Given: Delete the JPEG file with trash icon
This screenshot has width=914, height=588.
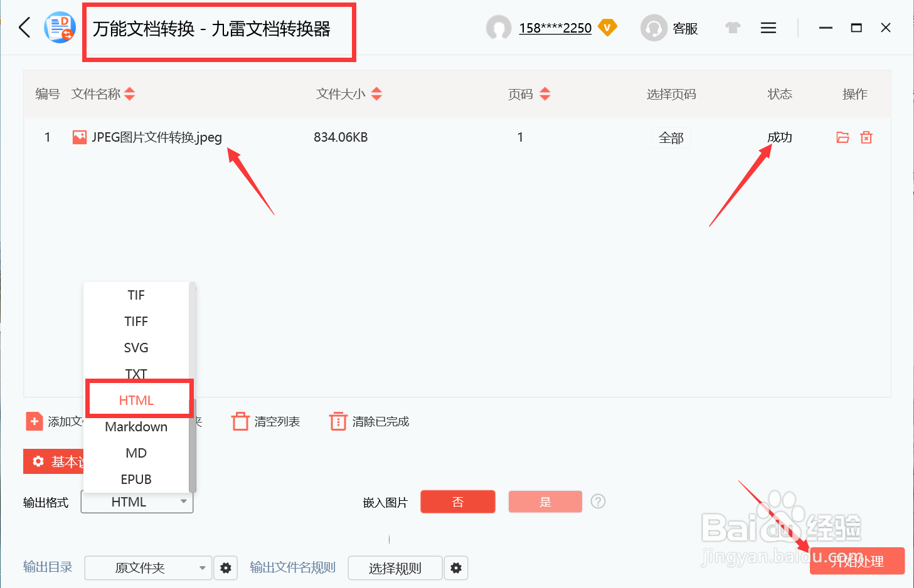Looking at the screenshot, I should 866,137.
